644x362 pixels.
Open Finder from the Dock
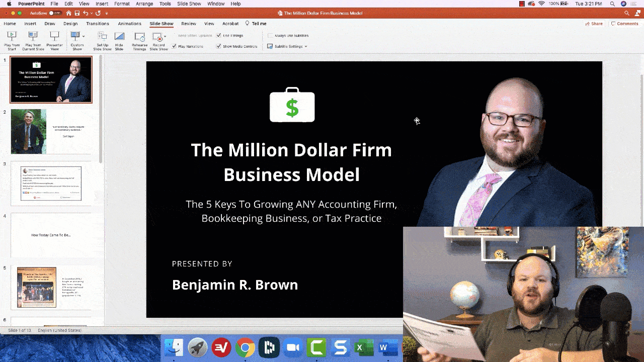175,348
